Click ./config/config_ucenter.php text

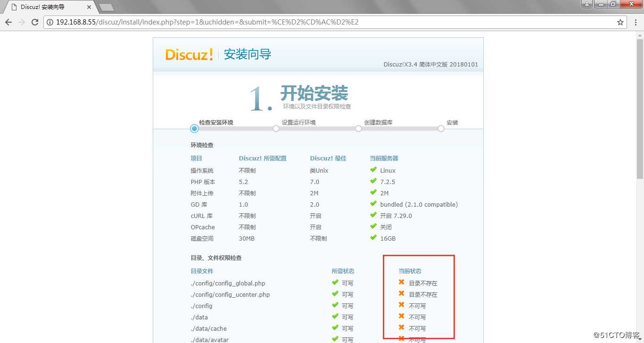coord(230,295)
